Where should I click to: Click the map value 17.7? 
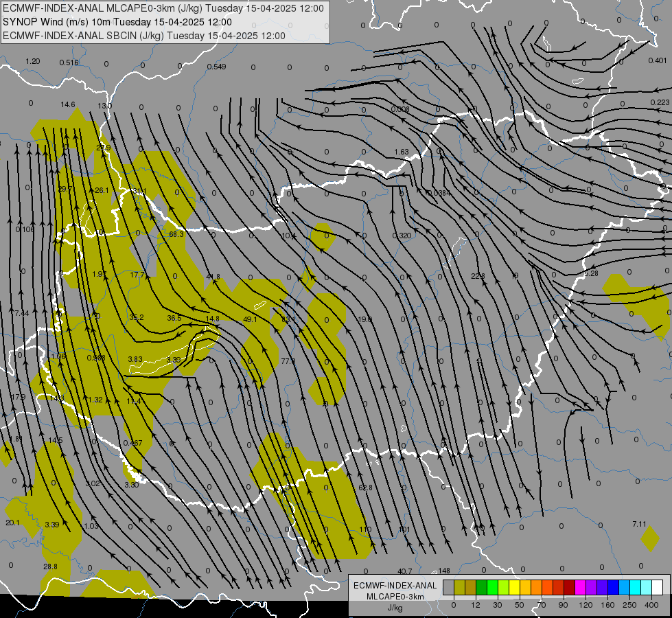pyautogui.click(x=137, y=275)
